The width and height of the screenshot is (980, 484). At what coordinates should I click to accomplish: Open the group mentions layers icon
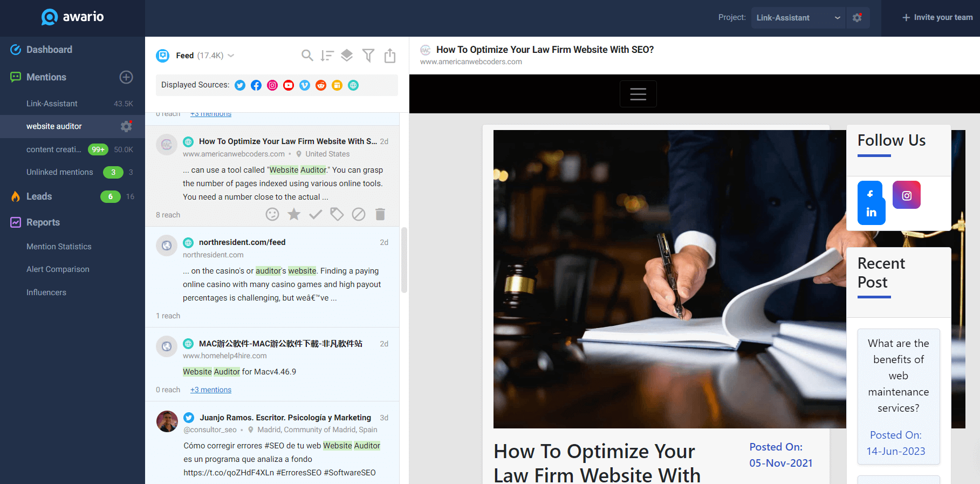347,55
